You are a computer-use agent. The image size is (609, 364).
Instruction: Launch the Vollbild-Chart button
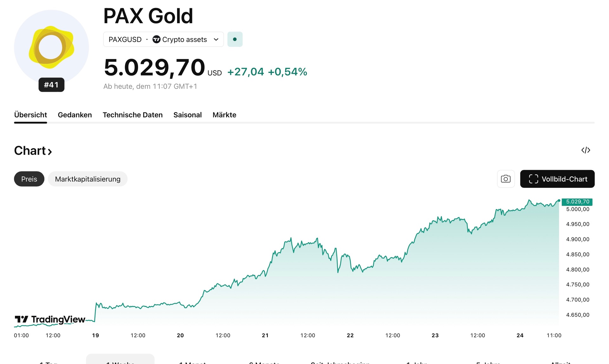557,179
